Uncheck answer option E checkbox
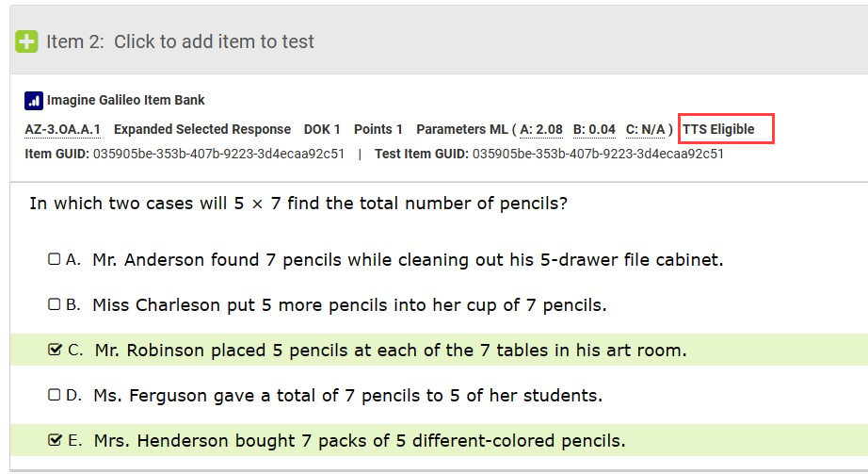This screenshot has width=868, height=474. click(x=55, y=440)
